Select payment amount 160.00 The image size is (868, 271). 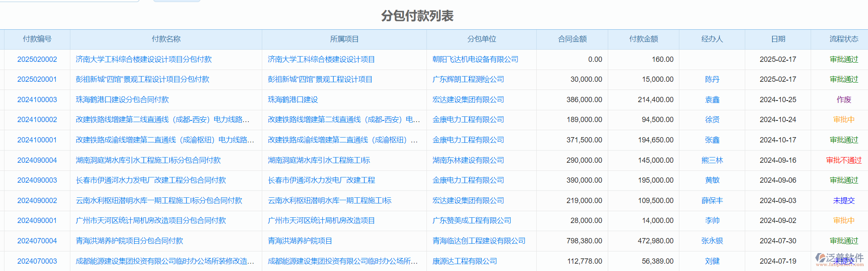point(663,59)
